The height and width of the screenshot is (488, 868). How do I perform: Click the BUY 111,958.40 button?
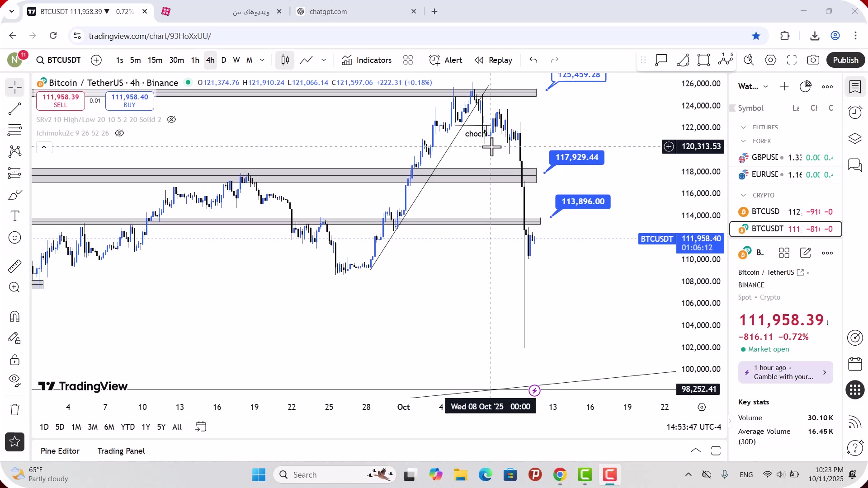pos(130,101)
